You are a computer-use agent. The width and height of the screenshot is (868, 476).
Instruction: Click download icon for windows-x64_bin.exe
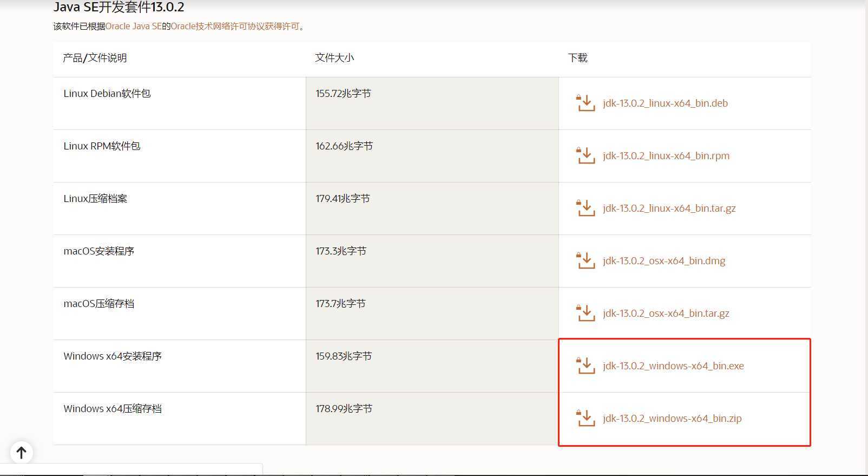586,366
